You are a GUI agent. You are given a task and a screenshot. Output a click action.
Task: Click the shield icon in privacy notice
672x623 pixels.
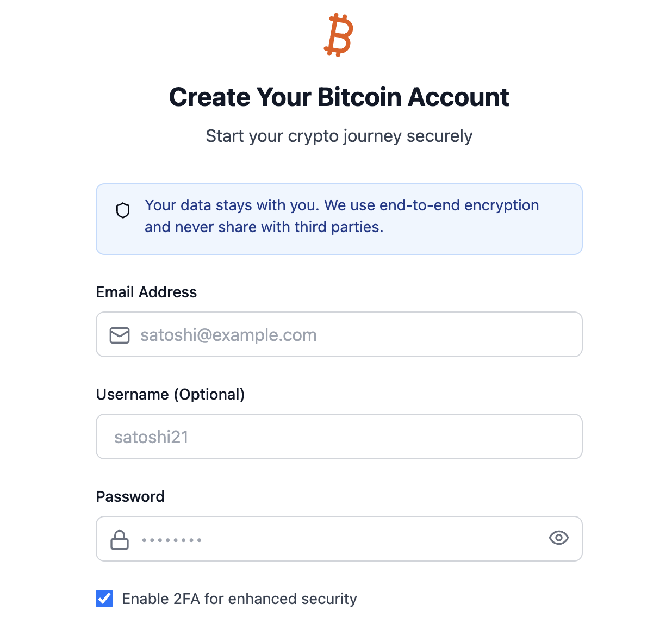123,210
